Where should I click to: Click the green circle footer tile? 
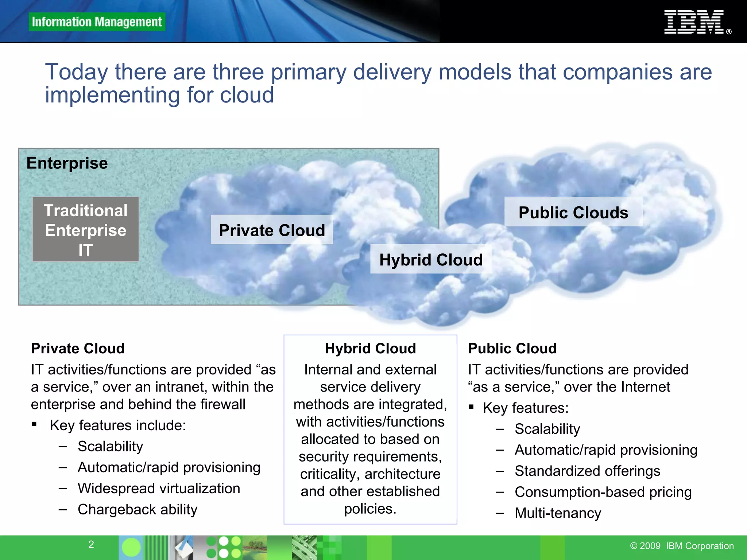click(x=131, y=548)
